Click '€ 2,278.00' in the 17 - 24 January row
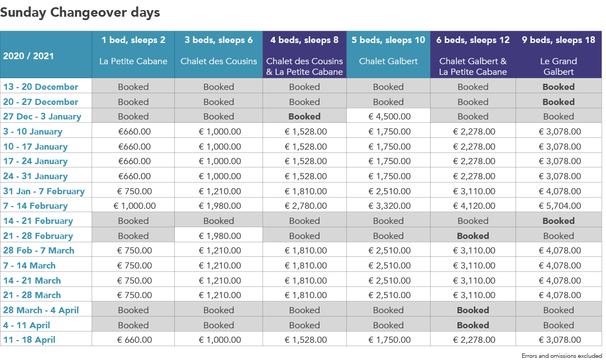Viewport: 606px width, 364px height. click(474, 161)
